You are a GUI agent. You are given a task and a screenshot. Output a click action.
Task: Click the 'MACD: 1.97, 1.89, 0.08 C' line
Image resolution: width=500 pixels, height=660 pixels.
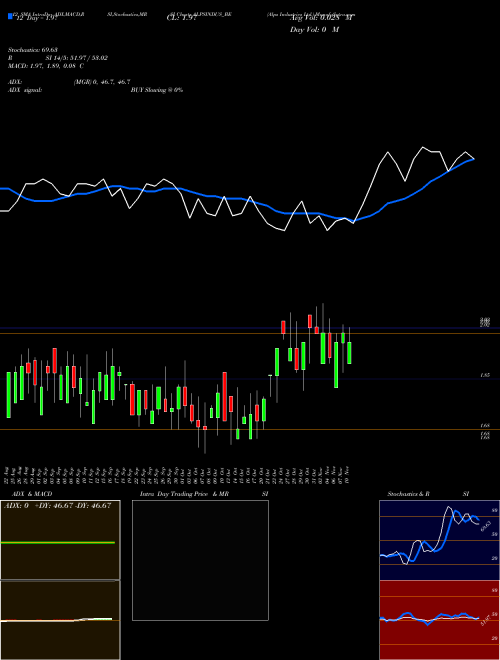tap(46, 66)
